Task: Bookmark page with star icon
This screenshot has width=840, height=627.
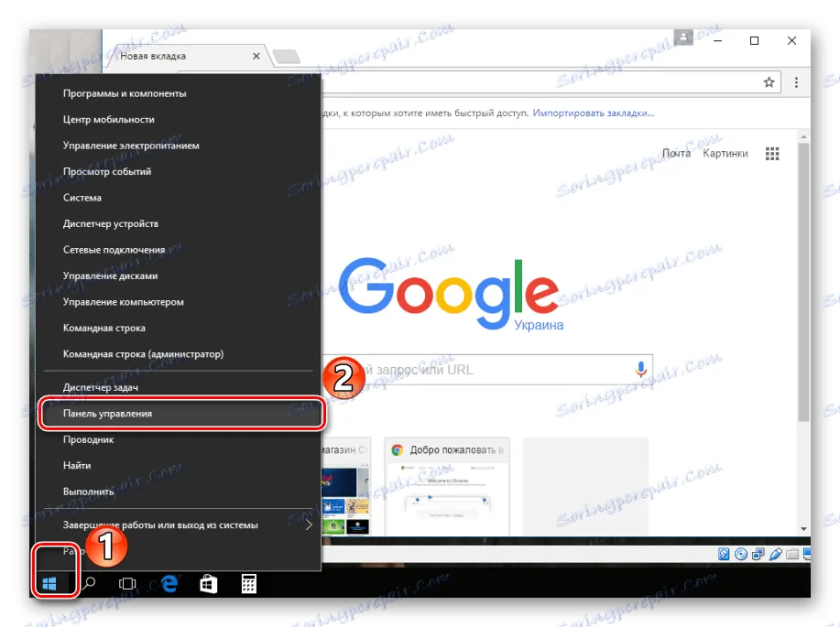Action: 769,82
